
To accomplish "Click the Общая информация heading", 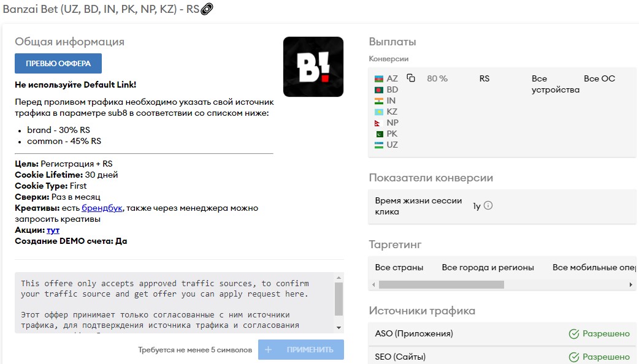I will [x=70, y=42].
